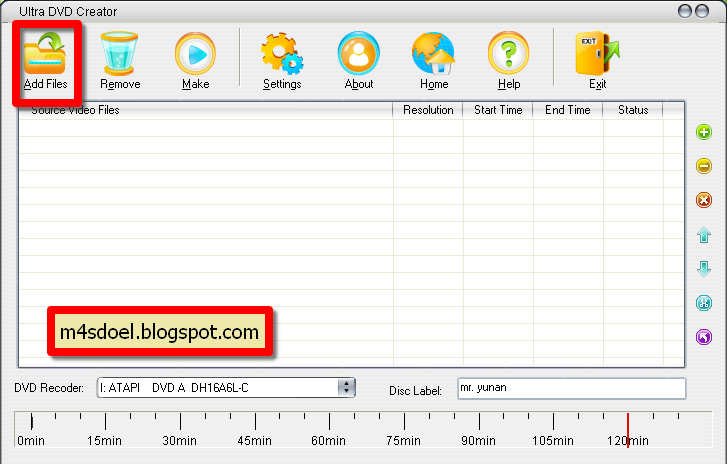Go to Home page globe icon
Image resolution: width=727 pixels, height=464 pixels.
[434, 54]
